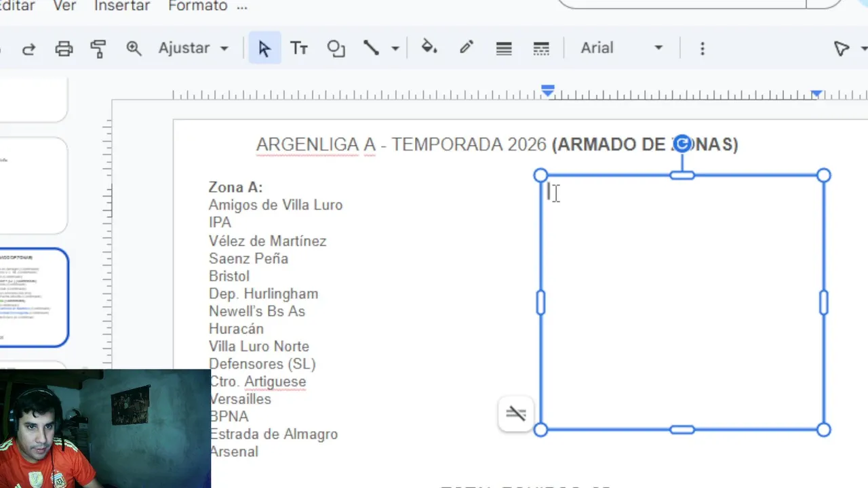The image size is (868, 488).
Task: Click the text Amigos de Villa Luro
Action: coord(275,205)
